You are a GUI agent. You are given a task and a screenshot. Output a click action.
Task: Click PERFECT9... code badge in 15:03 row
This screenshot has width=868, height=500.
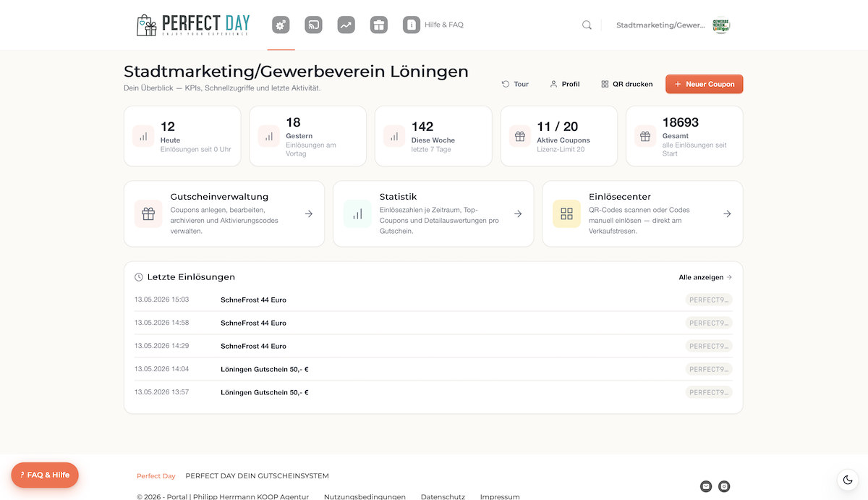pyautogui.click(x=709, y=300)
